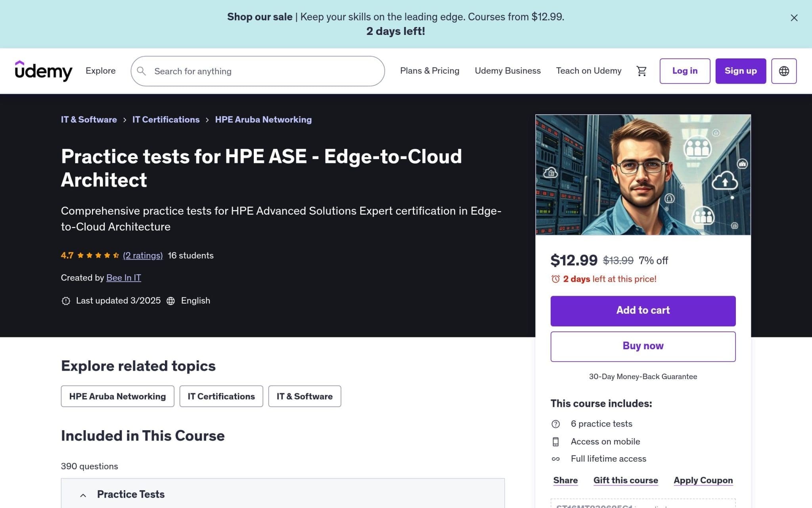Click the '30-Day Money-Back Guarantee' text
812x508 pixels.
coord(643,377)
